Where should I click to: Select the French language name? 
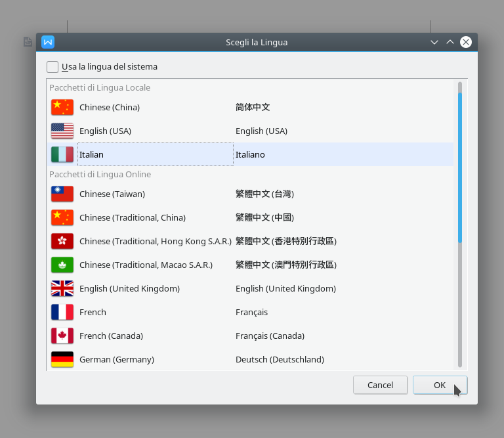click(x=93, y=313)
